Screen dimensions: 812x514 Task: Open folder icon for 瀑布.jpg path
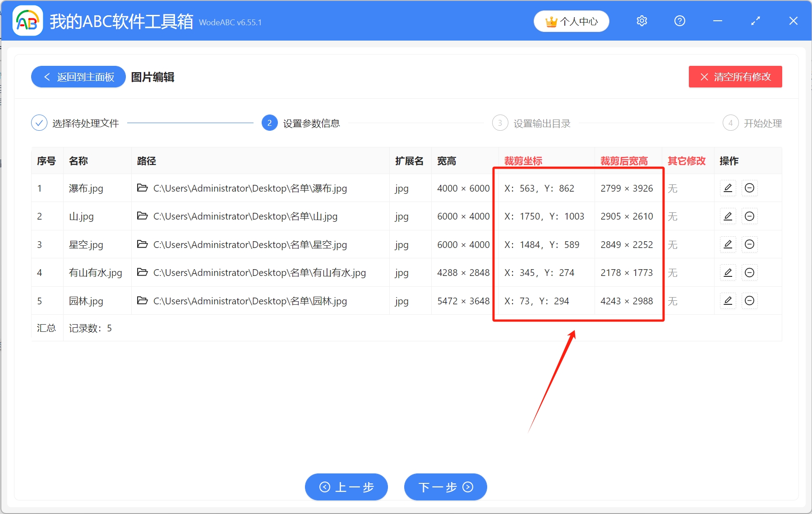tap(143, 188)
